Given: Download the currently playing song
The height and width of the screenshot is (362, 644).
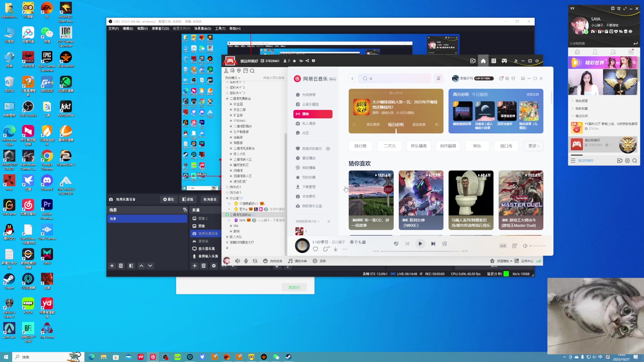Looking at the screenshot, I should pos(335,249).
